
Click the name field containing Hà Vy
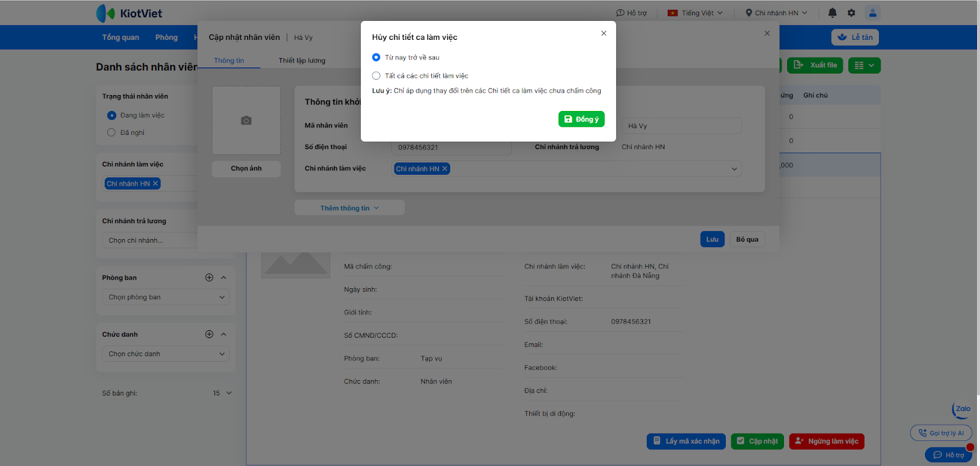682,126
